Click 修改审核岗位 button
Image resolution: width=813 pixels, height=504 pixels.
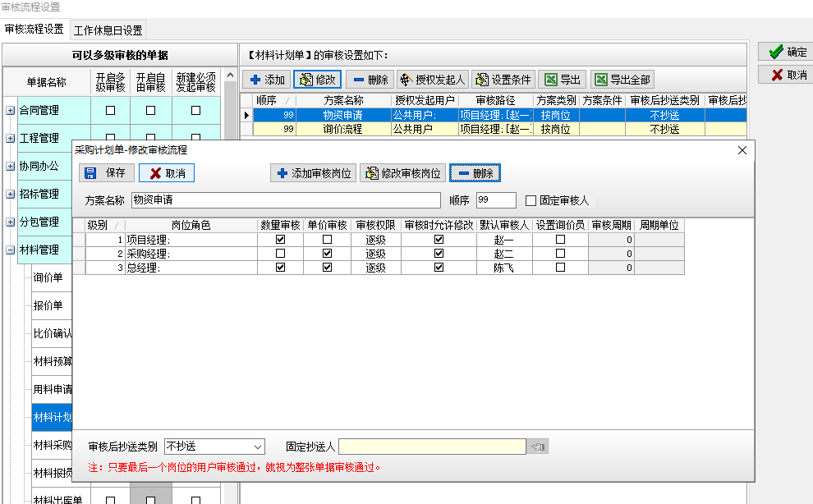[402, 173]
